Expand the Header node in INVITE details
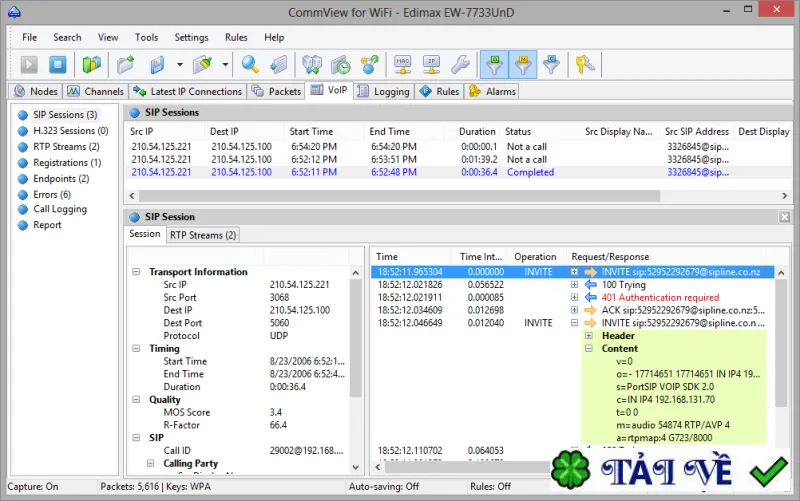The image size is (800, 501). [x=588, y=336]
